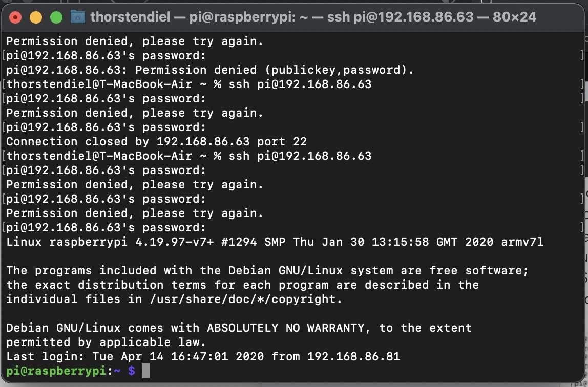Viewport: 588px width, 387px height.
Task: Click the green pi@raspberrypi prompt text
Action: [56, 371]
